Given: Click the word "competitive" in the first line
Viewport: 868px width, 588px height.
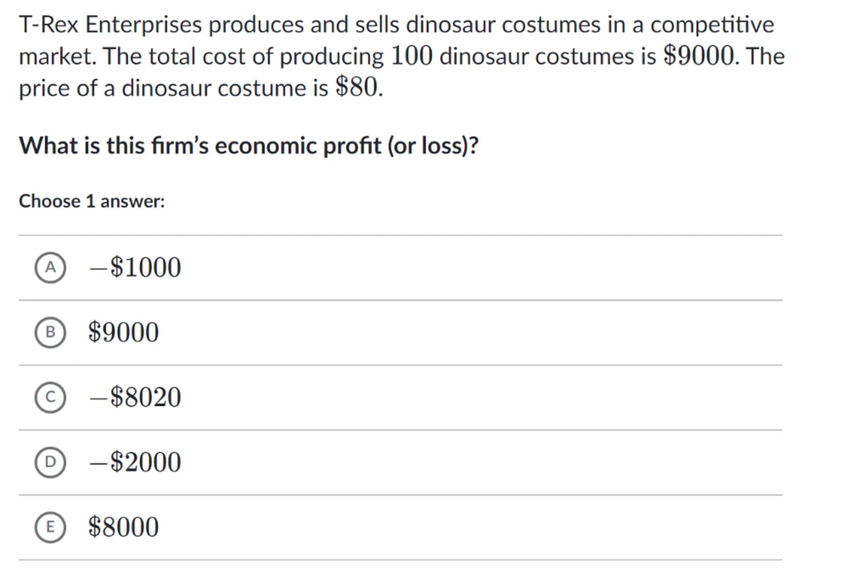Looking at the screenshot, I should (x=712, y=25).
